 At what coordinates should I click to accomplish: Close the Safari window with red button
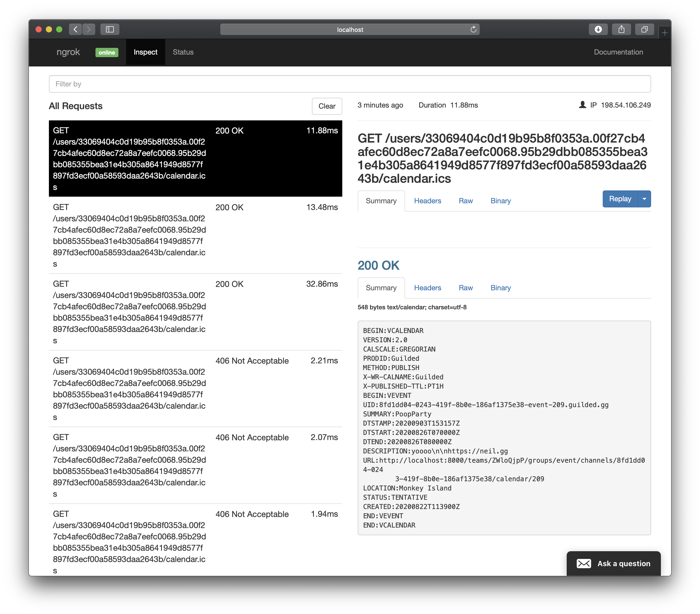39,29
